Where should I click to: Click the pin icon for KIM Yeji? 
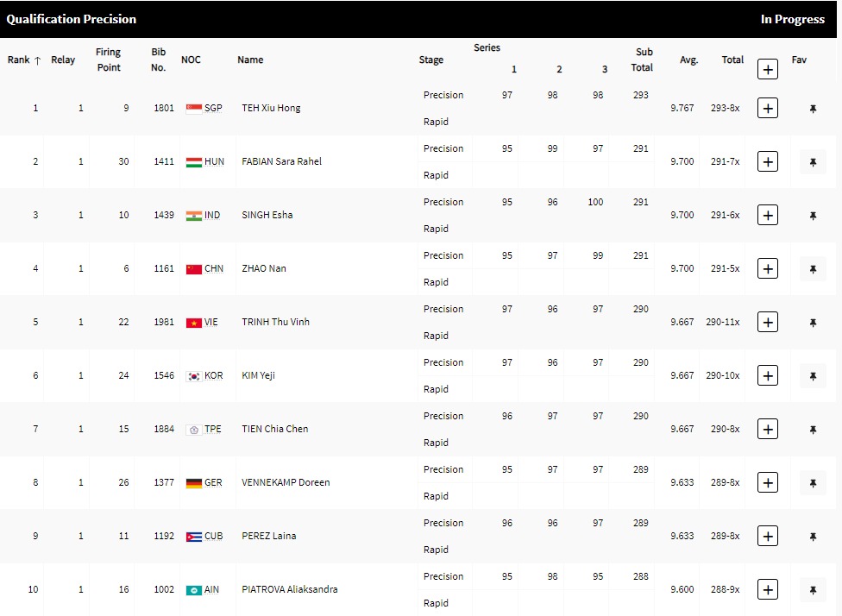[813, 375]
